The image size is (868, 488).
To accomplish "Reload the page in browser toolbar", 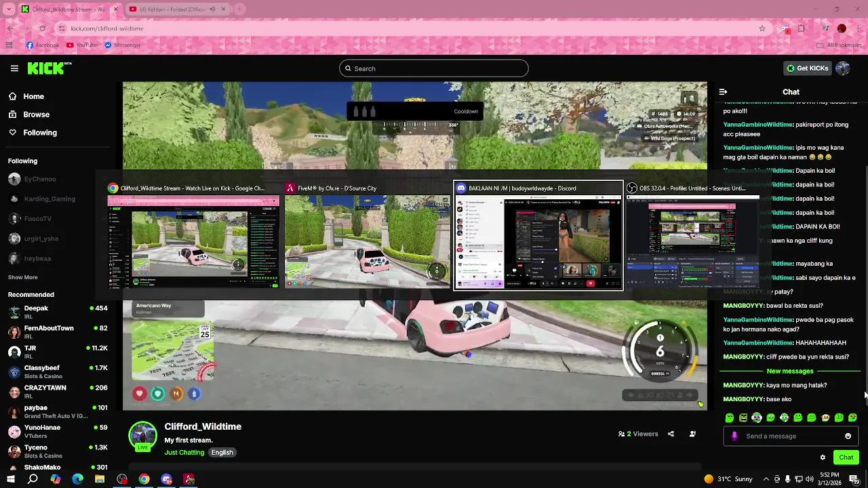I will pos(42,28).
